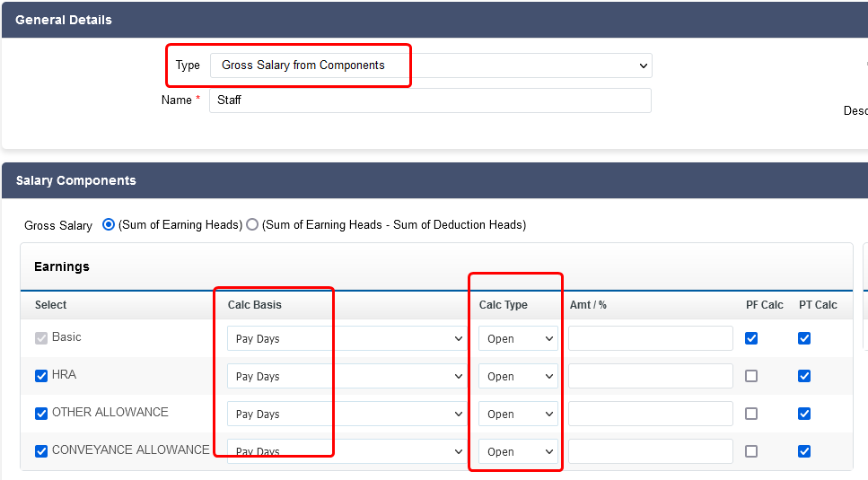This screenshot has width=868, height=480.
Task: Click the Amt / % field for Basic
Action: click(x=651, y=338)
